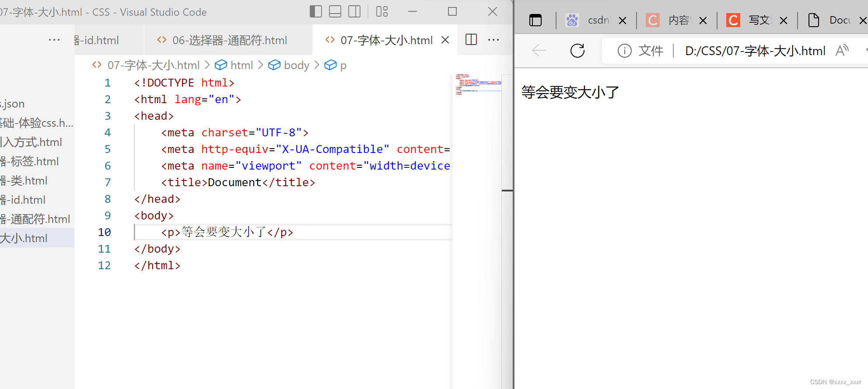
Task: Open the 入方式.html file in Explorer
Action: 37,142
